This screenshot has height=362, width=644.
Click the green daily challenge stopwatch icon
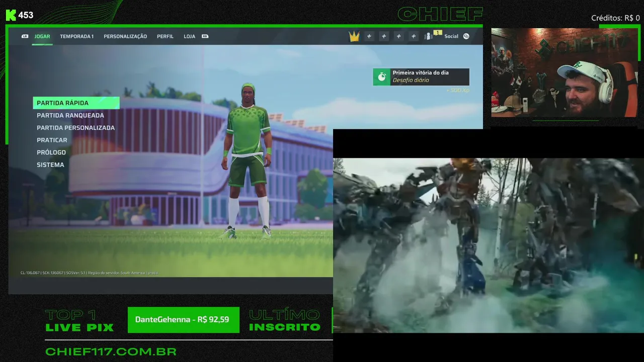coord(381,77)
